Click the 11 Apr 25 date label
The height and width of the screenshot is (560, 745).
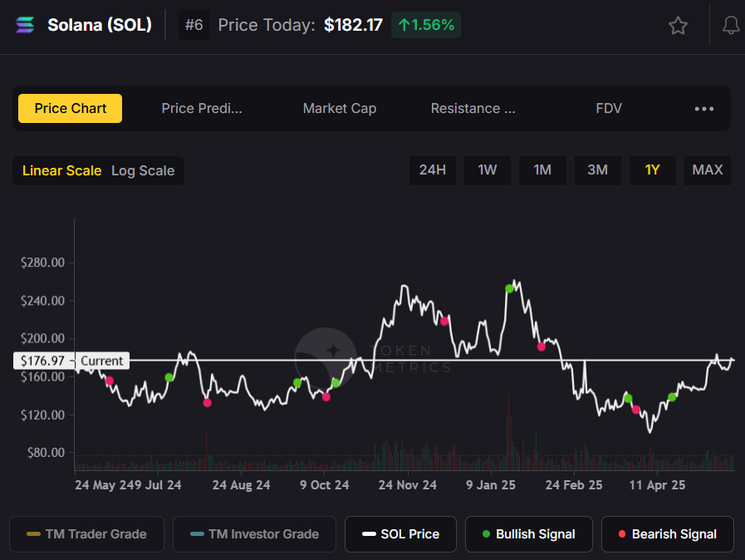point(657,485)
